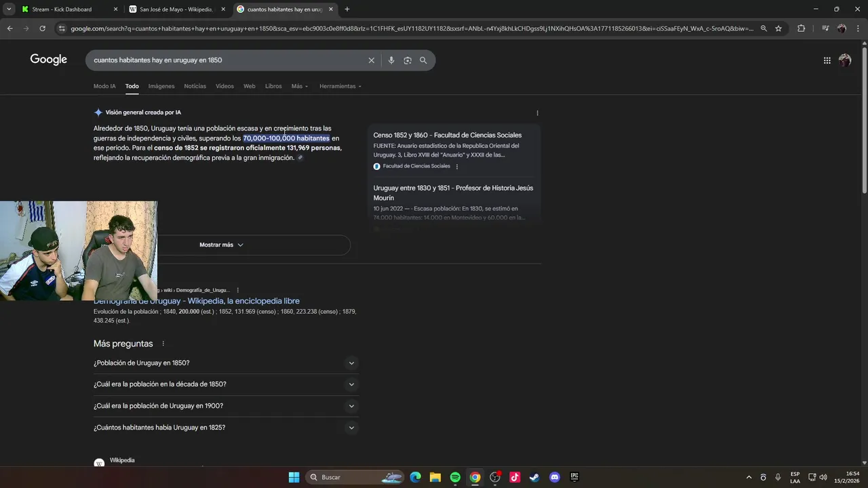Viewport: 868px width, 488px height.
Task: Open the Chrome profile avatar in toolbar
Action: pos(842,28)
